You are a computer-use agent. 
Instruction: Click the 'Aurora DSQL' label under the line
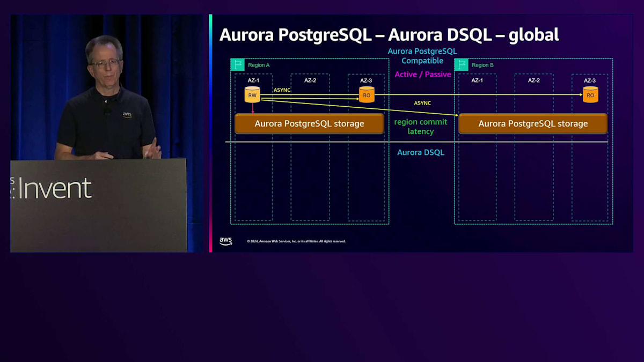pyautogui.click(x=421, y=152)
